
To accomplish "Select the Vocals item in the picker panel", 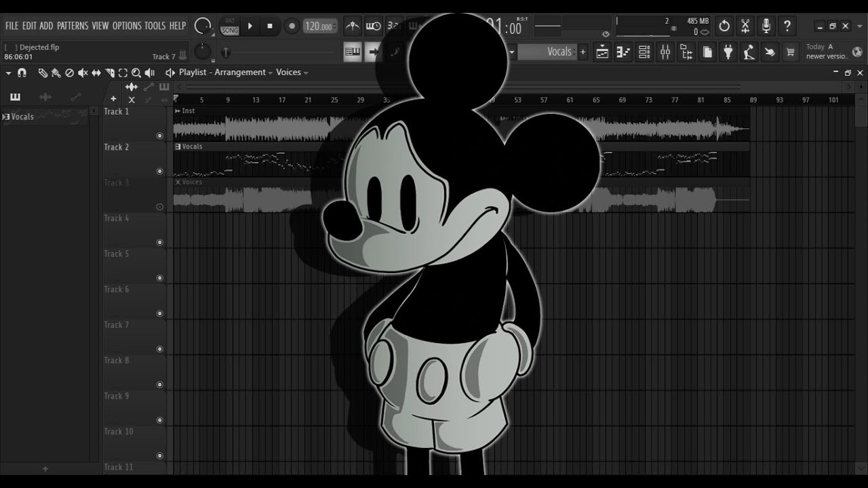I will tap(45, 117).
